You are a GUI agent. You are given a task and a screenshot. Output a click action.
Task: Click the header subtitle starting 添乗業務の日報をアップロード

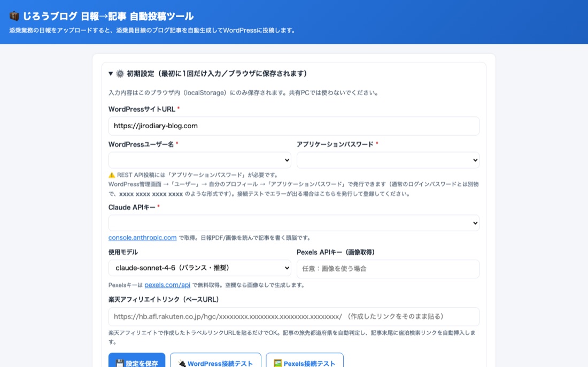coord(153,30)
